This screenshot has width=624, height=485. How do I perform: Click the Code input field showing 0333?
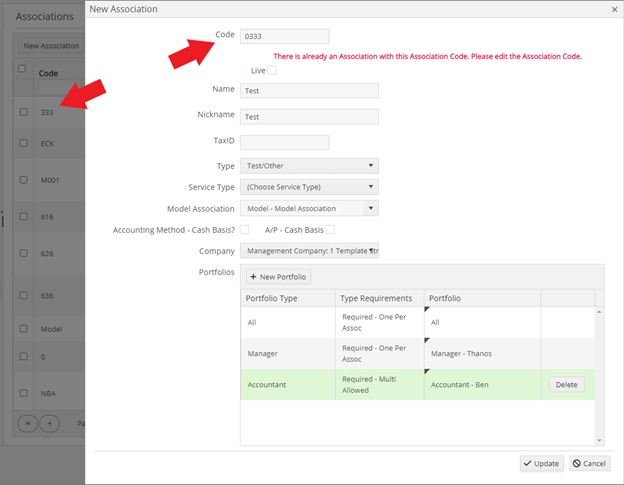(x=285, y=36)
